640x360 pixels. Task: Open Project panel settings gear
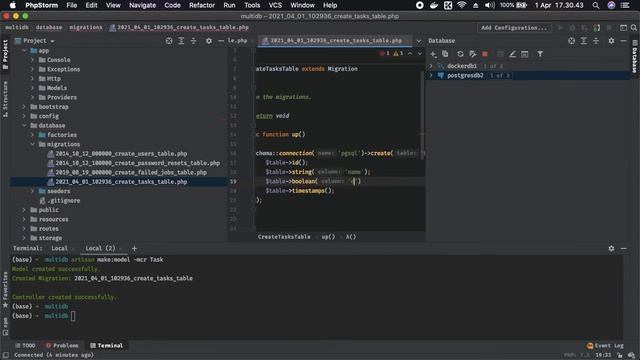click(209, 41)
